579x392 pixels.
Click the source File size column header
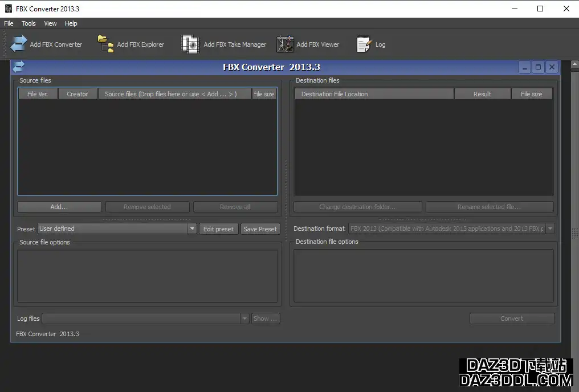point(264,94)
